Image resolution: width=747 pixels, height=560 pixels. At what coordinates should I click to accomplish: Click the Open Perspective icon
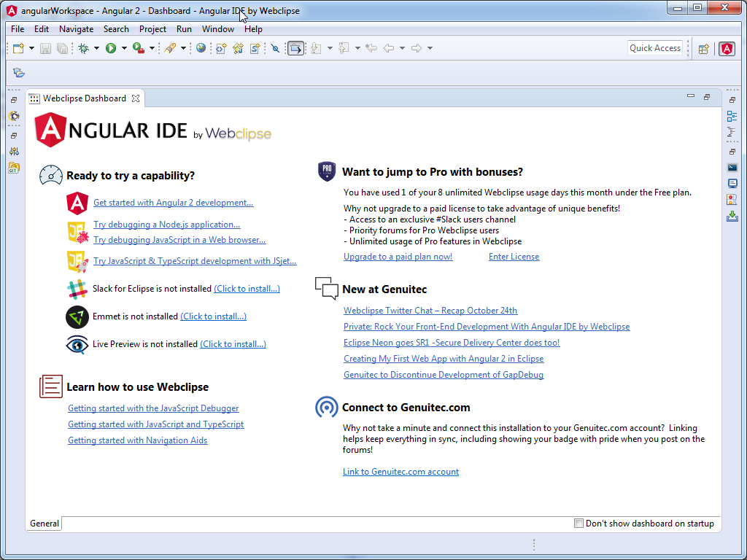[704, 49]
